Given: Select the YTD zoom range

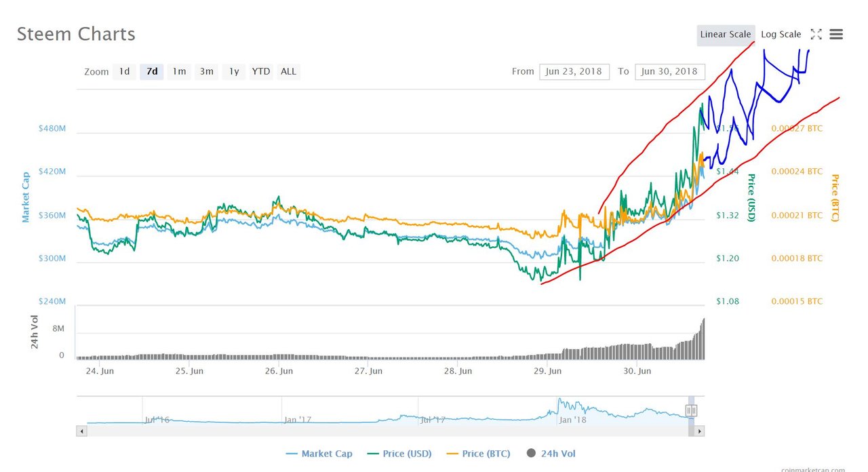Looking at the screenshot, I should 261,71.
